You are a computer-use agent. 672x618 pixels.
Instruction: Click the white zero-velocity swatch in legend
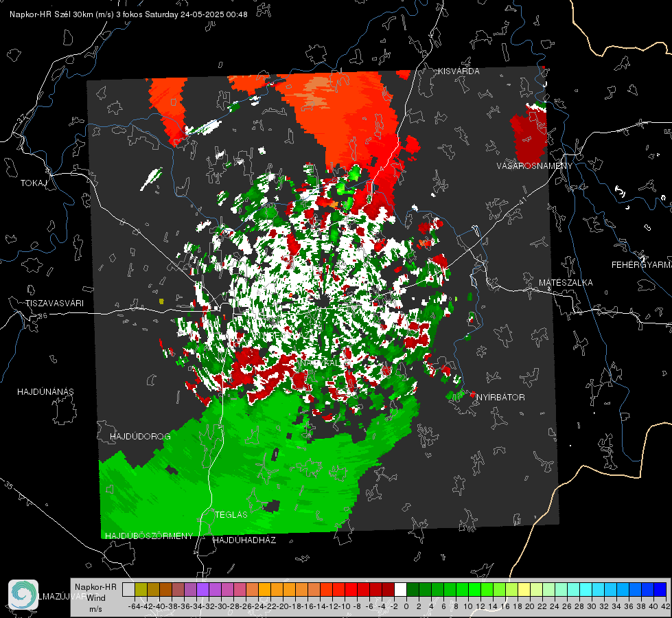pos(400,590)
